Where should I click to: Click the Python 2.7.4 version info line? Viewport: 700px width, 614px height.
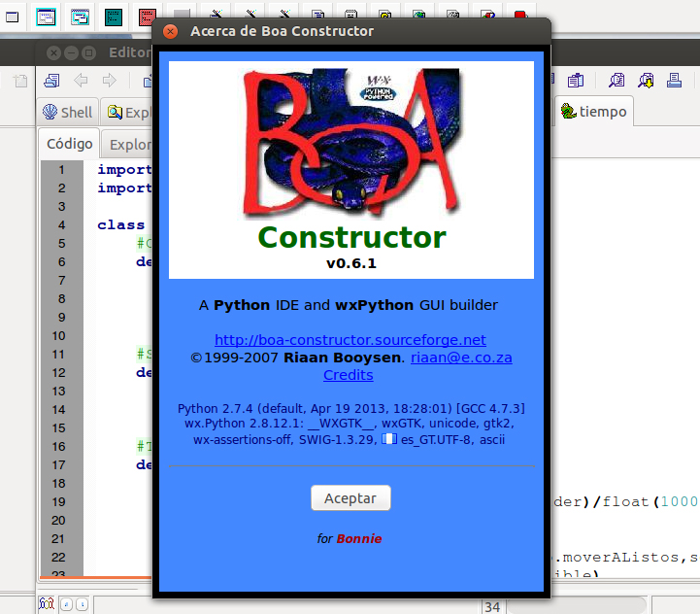pyautogui.click(x=350, y=408)
